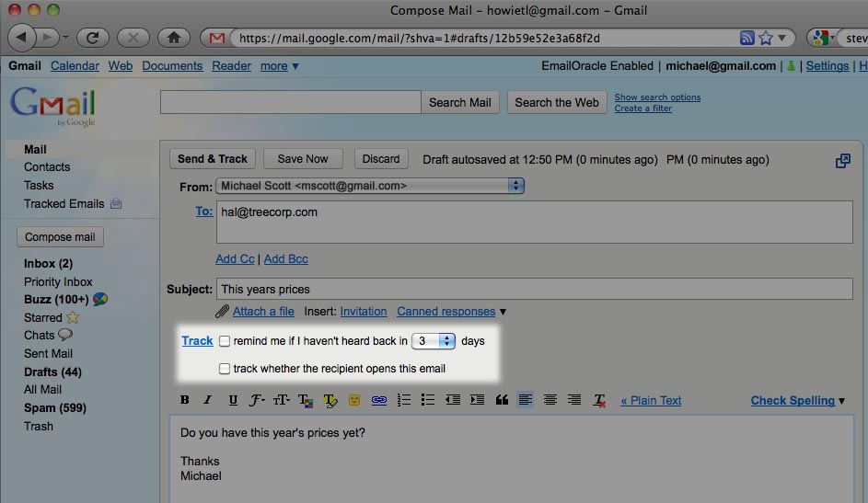The image size is (868, 503).
Task: Click the Chats speech bubble icon
Action: (x=65, y=335)
